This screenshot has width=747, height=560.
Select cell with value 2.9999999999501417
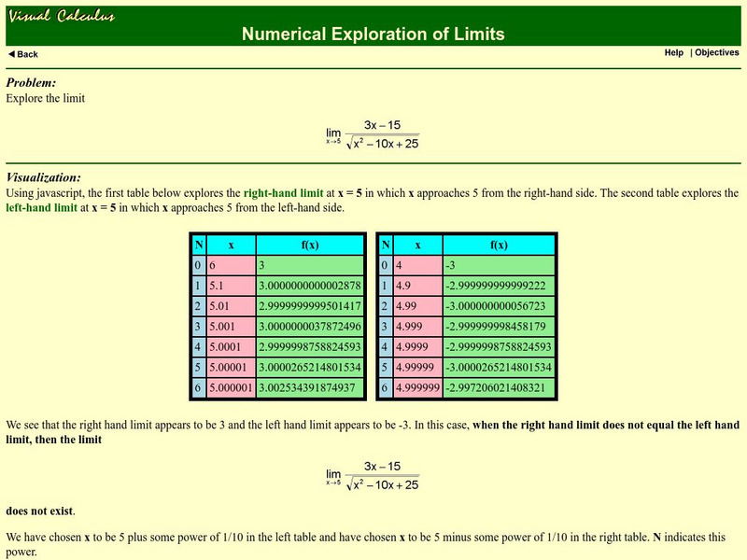[310, 306]
